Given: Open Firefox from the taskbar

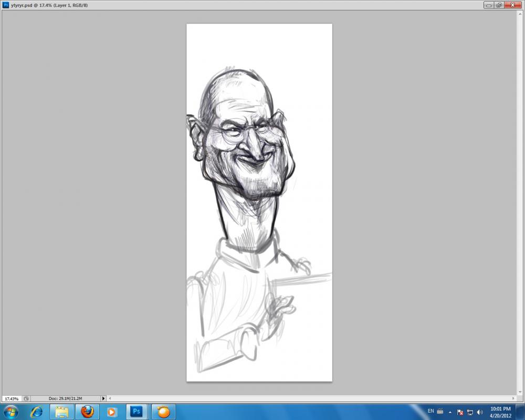Looking at the screenshot, I should point(87,412).
